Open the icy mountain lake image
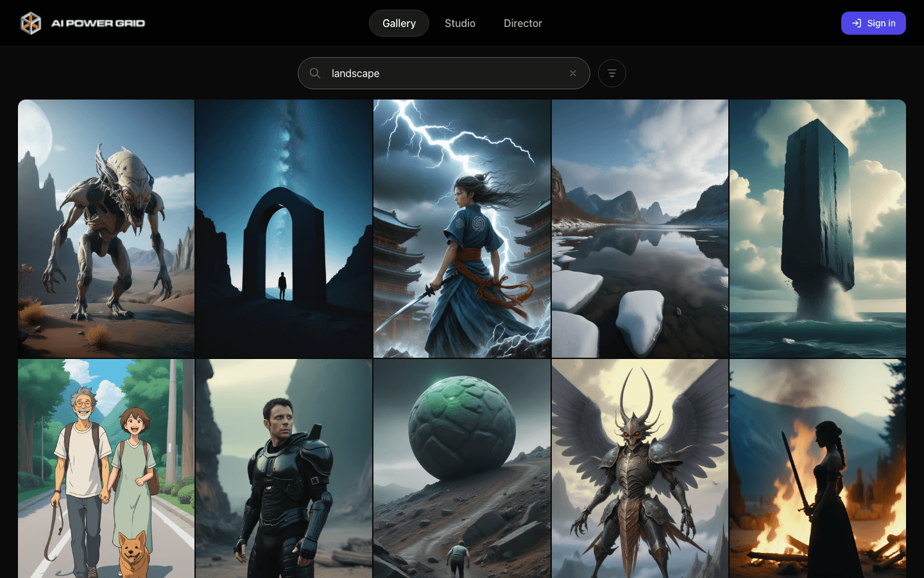The image size is (924, 578). coord(640,229)
